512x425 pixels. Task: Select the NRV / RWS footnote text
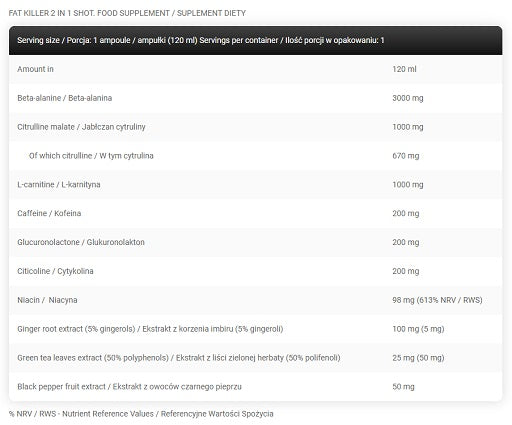coord(141,414)
